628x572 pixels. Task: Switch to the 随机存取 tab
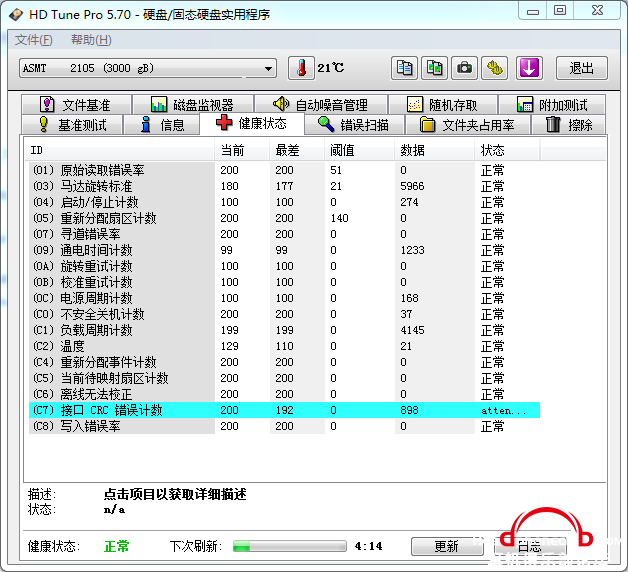[x=443, y=105]
